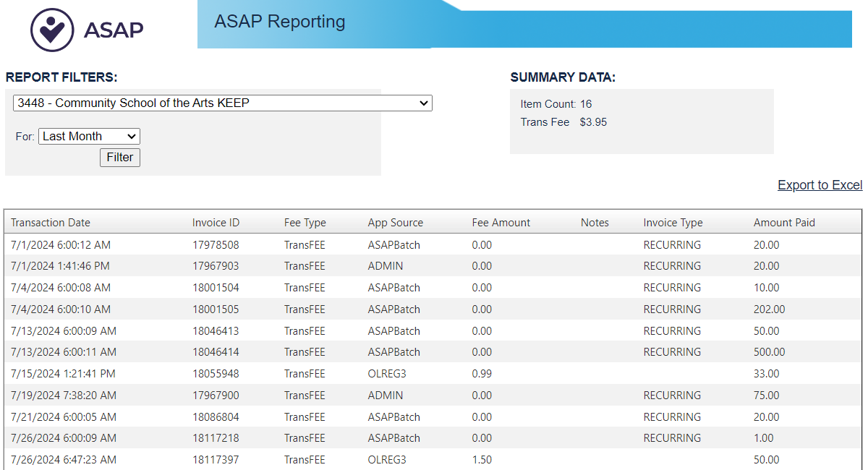This screenshot has height=470, width=868.
Task: Click transaction date 7/13/2024 6:00:11 AM
Action: coord(64,352)
